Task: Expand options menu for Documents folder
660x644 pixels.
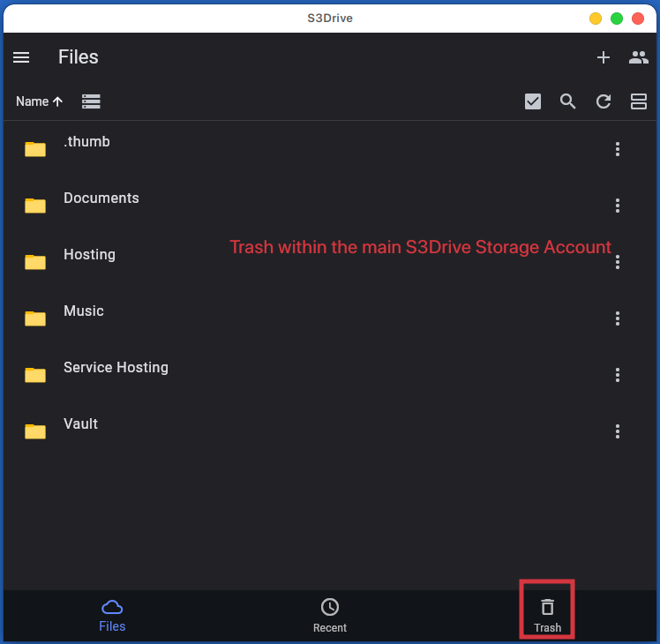Action: click(x=618, y=206)
